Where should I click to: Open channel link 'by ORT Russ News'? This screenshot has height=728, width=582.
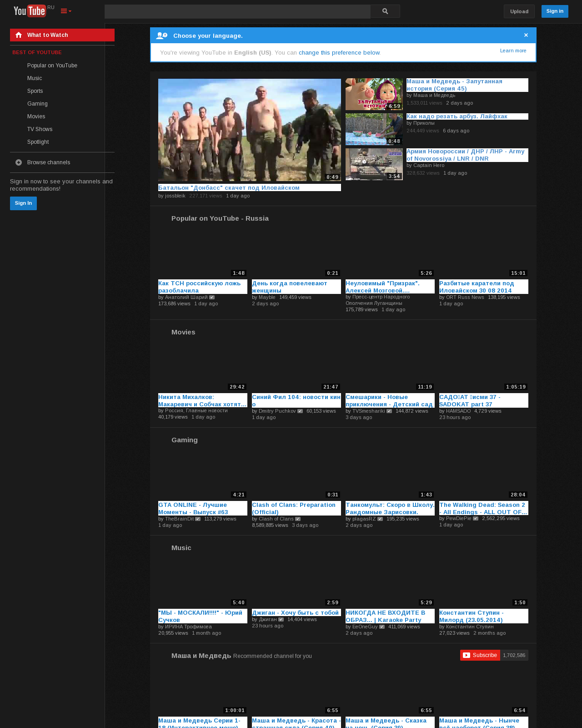pyautogui.click(x=462, y=297)
